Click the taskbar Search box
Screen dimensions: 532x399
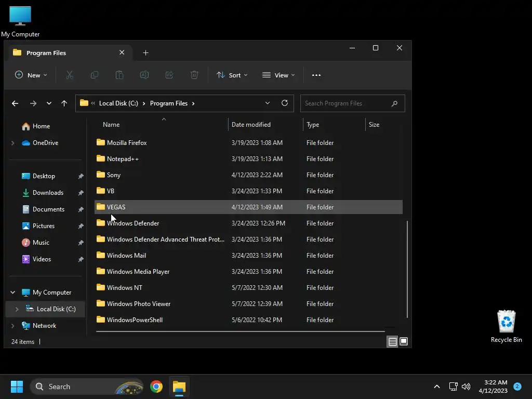[87, 387]
